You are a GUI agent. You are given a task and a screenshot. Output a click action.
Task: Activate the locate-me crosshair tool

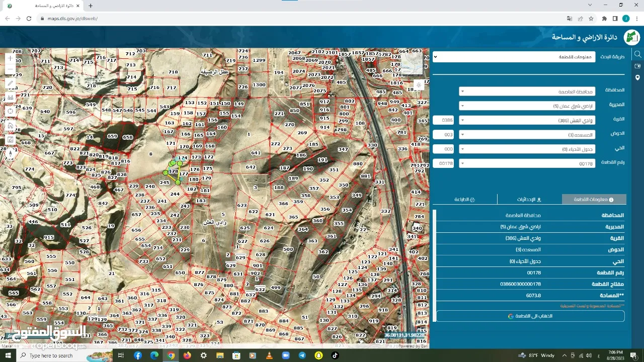coord(11,111)
